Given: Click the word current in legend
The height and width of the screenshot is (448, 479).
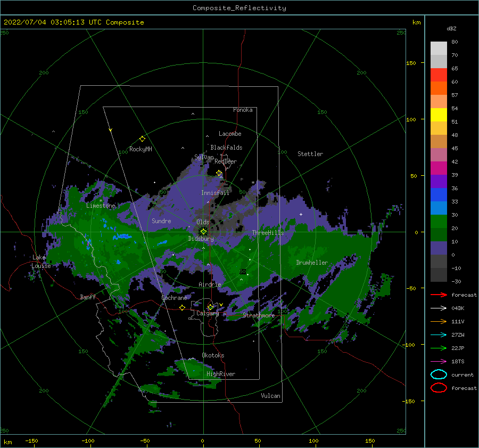Looking at the screenshot, I should pyautogui.click(x=463, y=374).
